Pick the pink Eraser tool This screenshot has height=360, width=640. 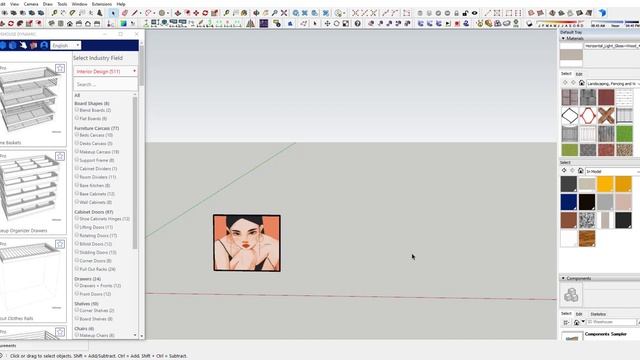click(125, 13)
